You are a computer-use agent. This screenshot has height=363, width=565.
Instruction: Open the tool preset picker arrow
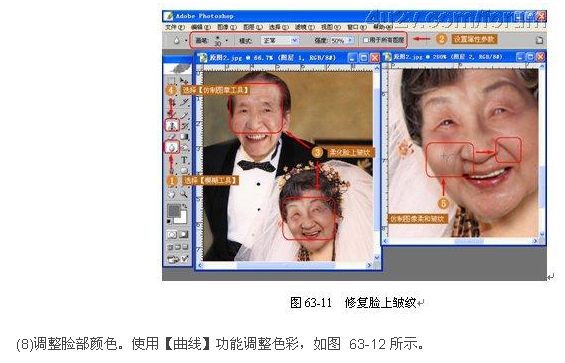click(186, 40)
